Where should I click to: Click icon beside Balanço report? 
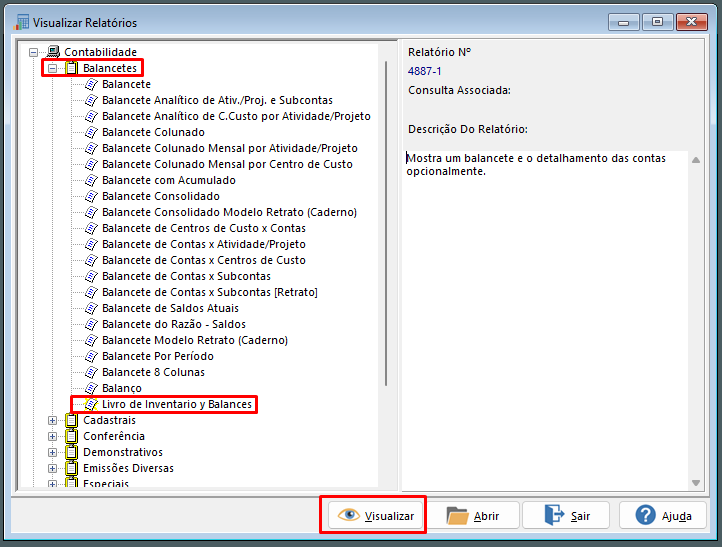click(x=92, y=388)
